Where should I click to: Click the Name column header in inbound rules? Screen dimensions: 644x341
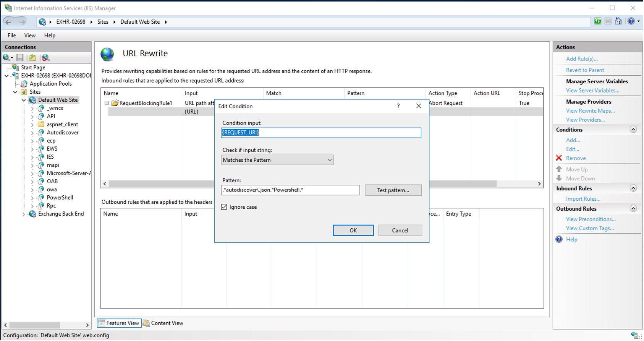[141, 93]
